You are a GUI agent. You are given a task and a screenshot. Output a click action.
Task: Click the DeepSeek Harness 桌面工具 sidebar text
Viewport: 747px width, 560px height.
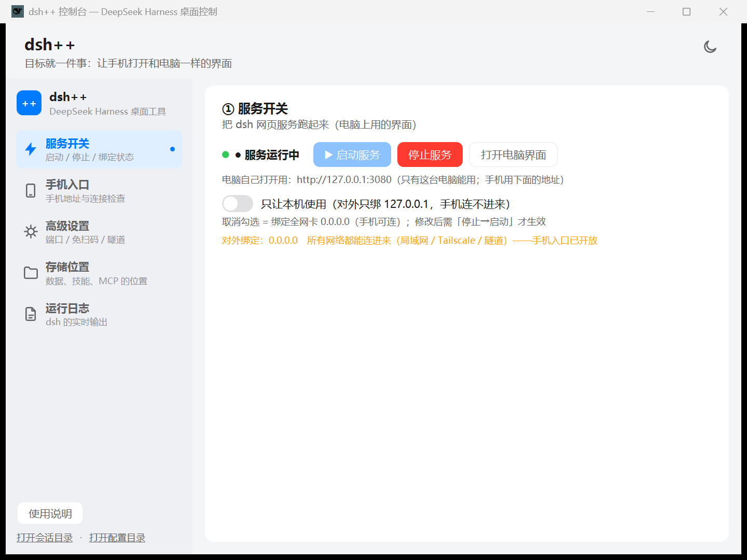tap(108, 111)
